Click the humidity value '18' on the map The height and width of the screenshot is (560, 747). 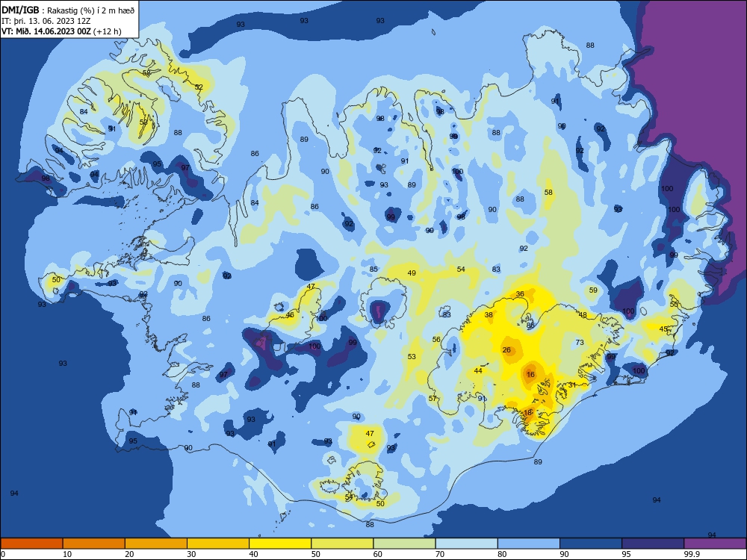coord(528,412)
